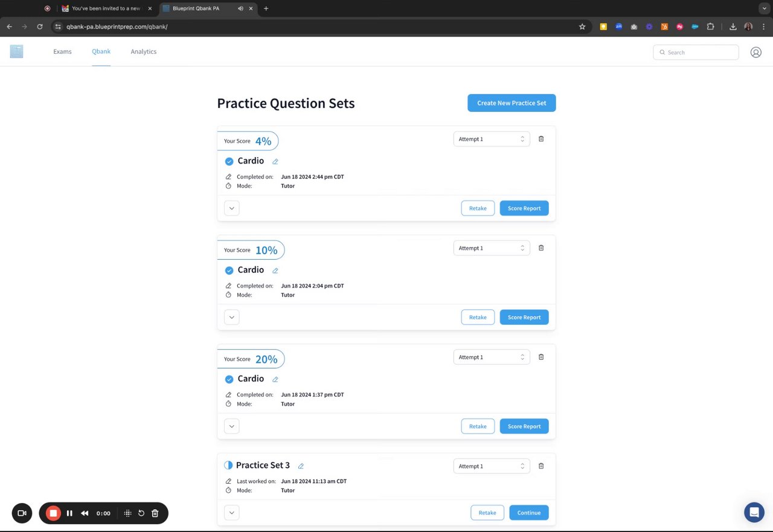Open the chat support bubble
Image resolution: width=773 pixels, height=532 pixels.
tap(754, 513)
